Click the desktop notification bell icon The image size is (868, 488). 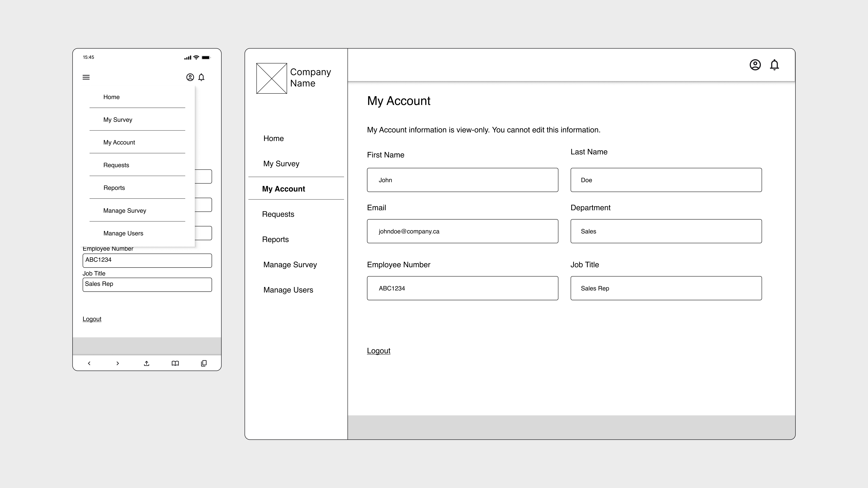pos(774,65)
